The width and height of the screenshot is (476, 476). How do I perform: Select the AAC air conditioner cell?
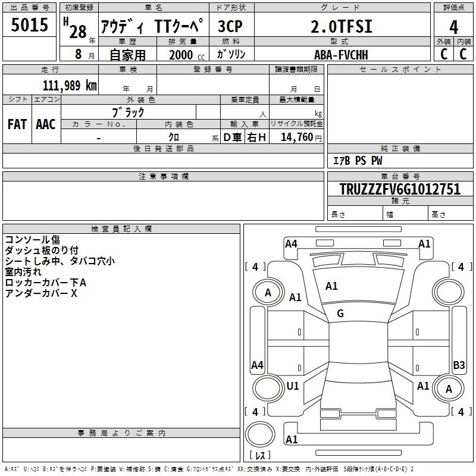pyautogui.click(x=46, y=124)
